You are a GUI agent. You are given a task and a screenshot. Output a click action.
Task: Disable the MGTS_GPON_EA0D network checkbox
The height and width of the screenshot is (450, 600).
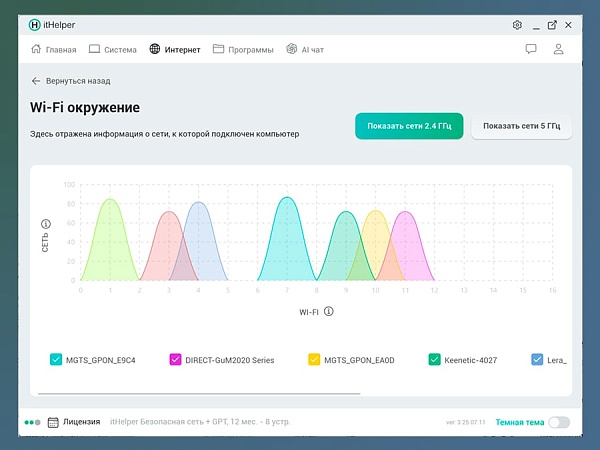(314, 359)
